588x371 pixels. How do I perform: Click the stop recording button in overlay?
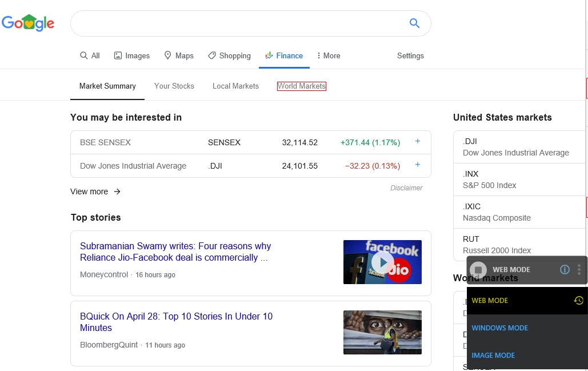478,270
